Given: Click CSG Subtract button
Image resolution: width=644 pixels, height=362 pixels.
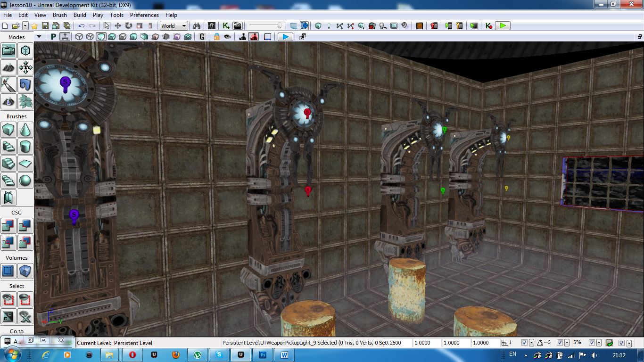Looking at the screenshot, I should (25, 226).
